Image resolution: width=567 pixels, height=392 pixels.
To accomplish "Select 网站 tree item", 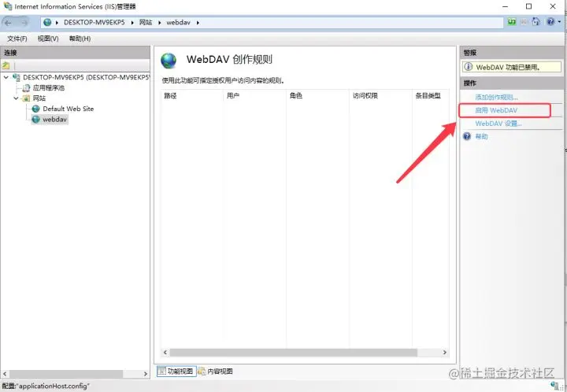I will pos(39,98).
